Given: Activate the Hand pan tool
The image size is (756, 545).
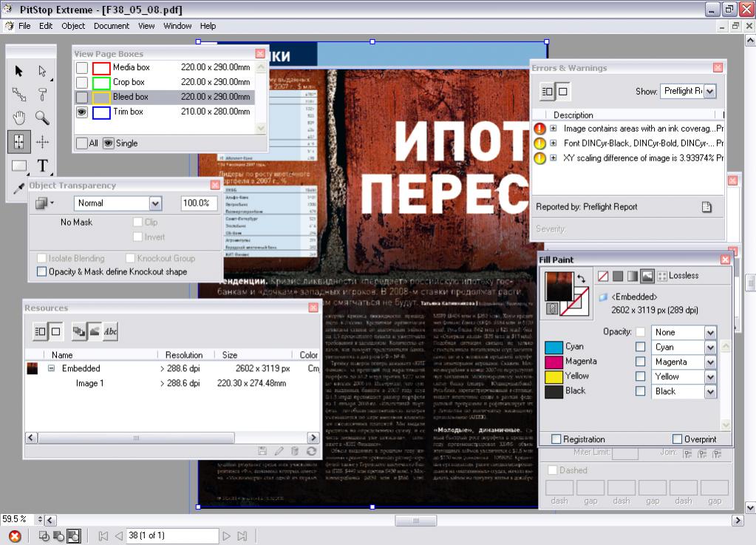Looking at the screenshot, I should 18,118.
